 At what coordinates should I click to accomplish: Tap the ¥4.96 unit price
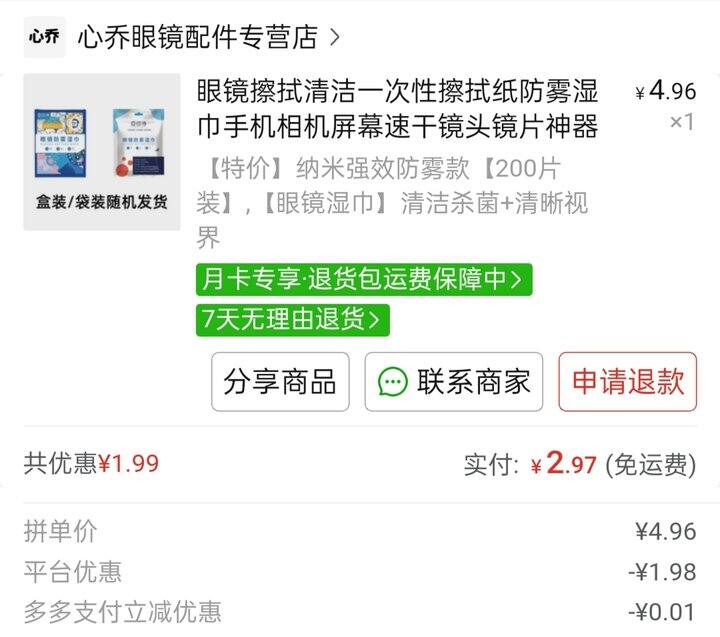666,91
